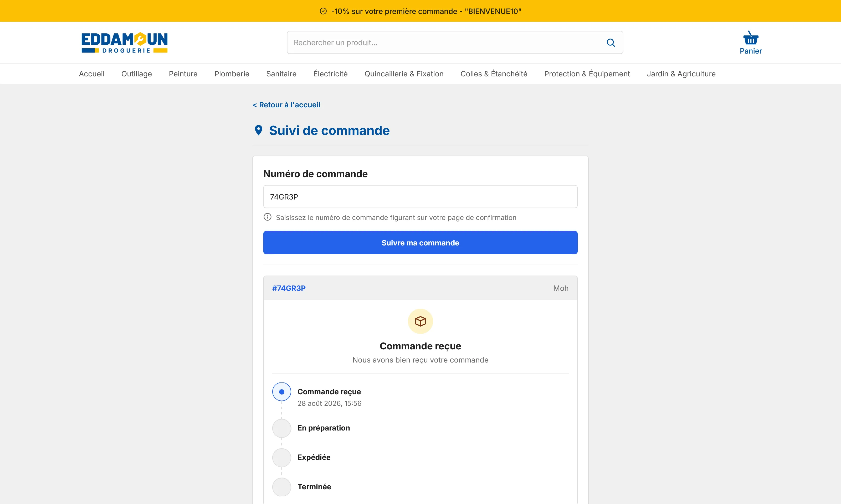Select the Commande reçue step indicator
Screen dimensions: 841x504
281,392
